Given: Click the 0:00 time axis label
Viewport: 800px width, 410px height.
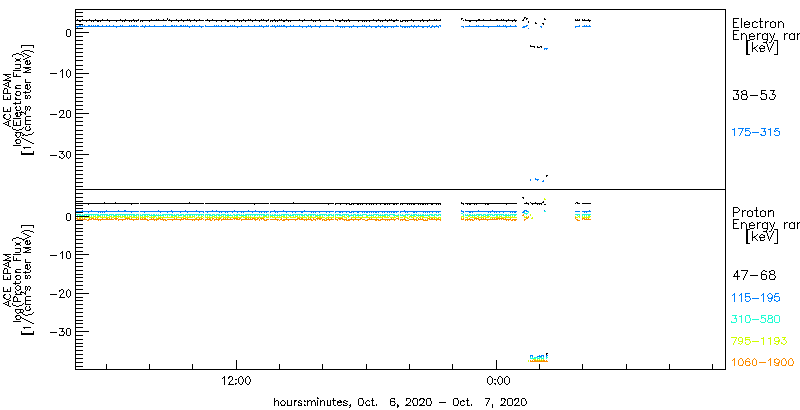Looking at the screenshot, I should 496,383.
